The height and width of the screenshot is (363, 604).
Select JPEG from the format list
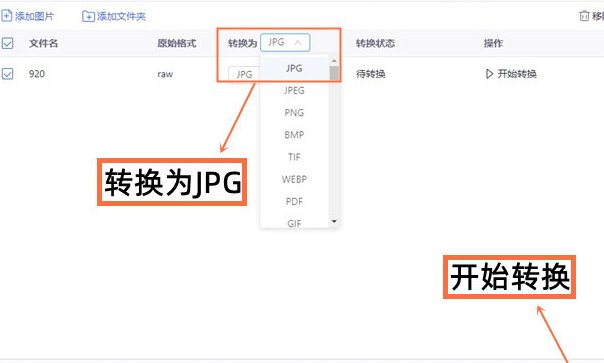point(294,91)
